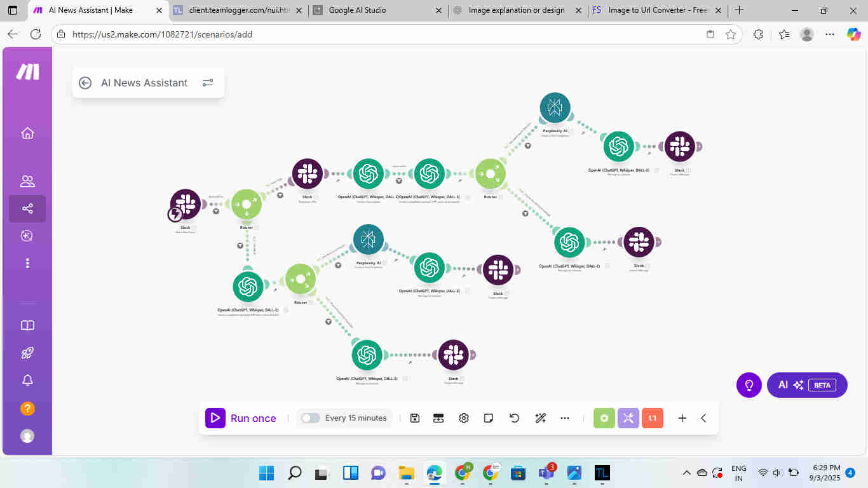
Task: Open the three-dots more menu in bottom toolbar
Action: point(565,418)
